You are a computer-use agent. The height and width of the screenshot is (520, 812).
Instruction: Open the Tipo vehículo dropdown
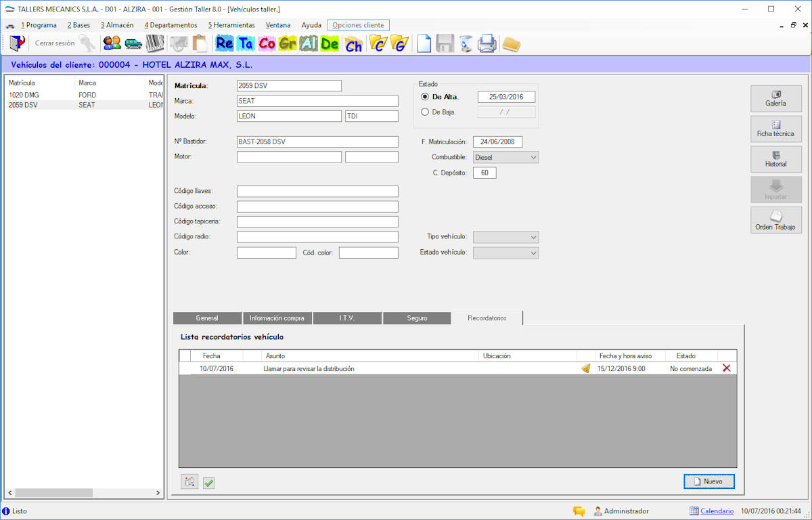pyautogui.click(x=506, y=237)
